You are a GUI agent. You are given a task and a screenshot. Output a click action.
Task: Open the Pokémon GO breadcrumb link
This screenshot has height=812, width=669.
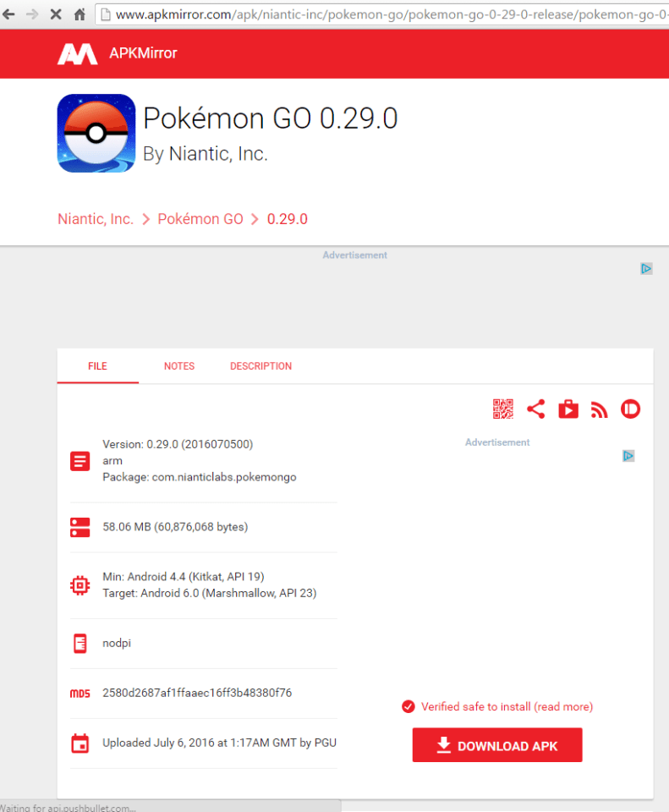click(200, 219)
